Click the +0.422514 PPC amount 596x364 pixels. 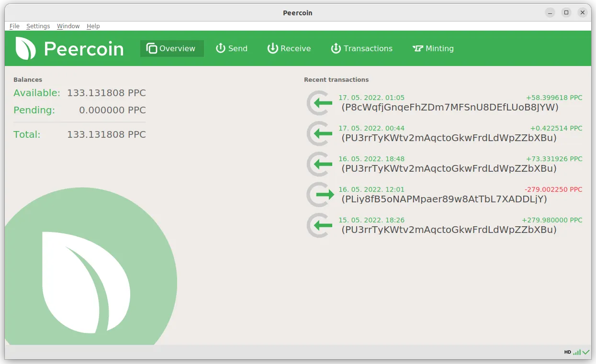[x=556, y=128]
